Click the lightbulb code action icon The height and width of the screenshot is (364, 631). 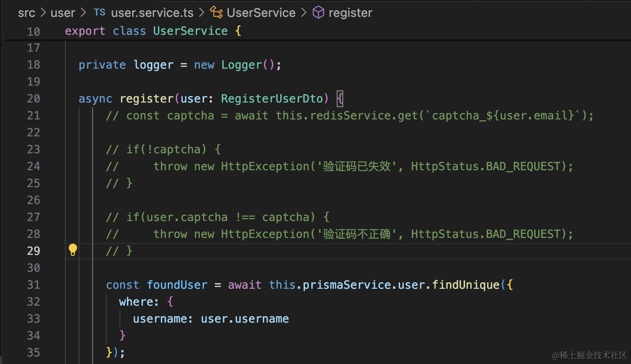pyautogui.click(x=72, y=250)
